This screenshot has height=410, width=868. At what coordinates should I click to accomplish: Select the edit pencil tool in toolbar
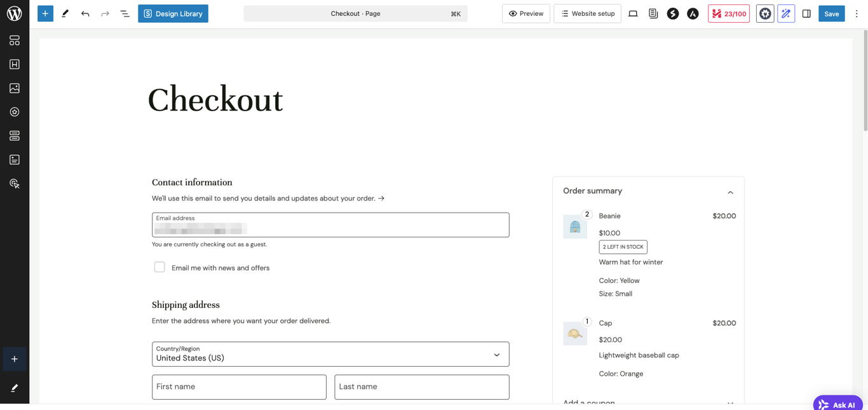click(x=65, y=13)
